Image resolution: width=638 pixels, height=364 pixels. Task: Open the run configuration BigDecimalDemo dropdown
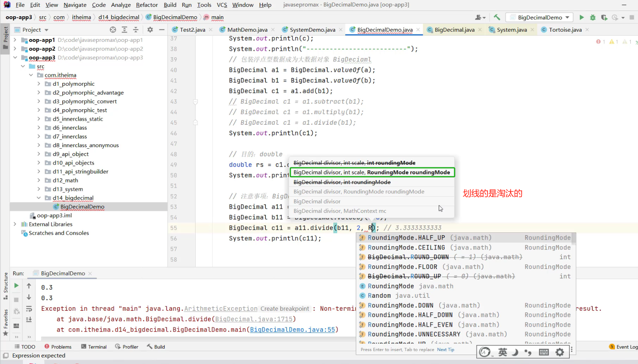click(540, 17)
